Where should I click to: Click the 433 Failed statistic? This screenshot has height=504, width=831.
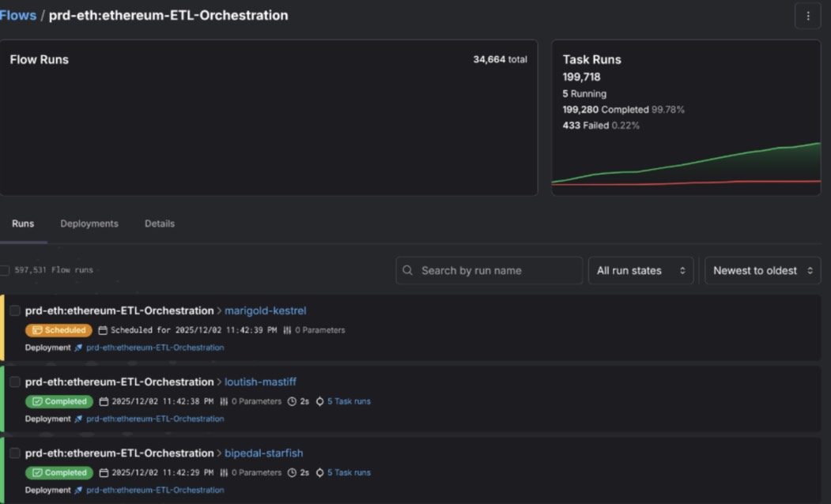click(x=601, y=126)
